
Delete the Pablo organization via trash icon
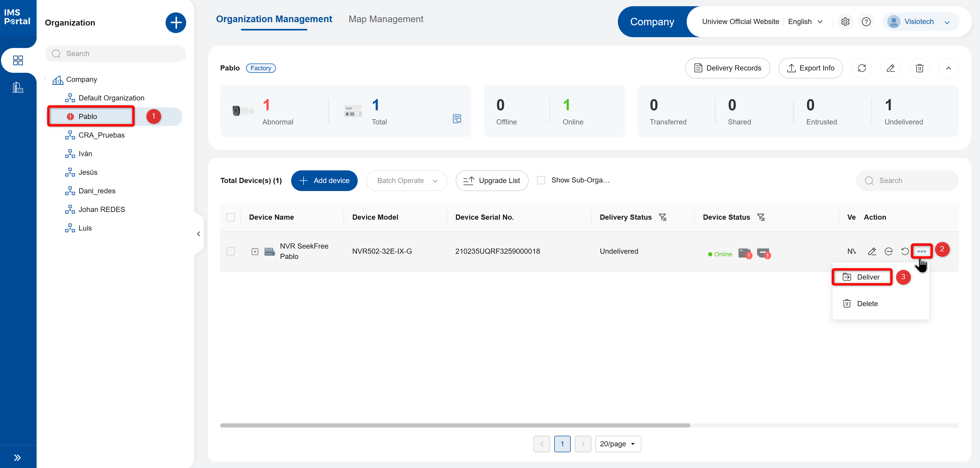click(x=919, y=68)
